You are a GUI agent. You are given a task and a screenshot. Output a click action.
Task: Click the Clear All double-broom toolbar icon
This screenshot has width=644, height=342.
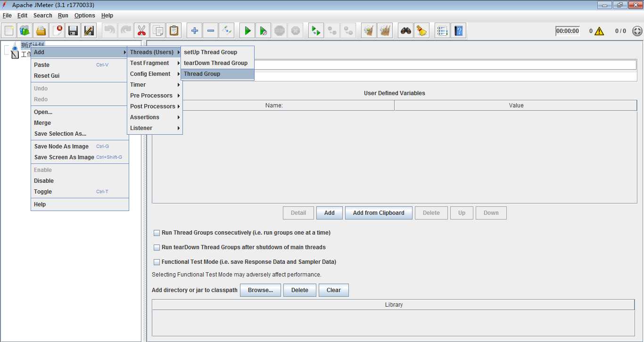tap(385, 31)
